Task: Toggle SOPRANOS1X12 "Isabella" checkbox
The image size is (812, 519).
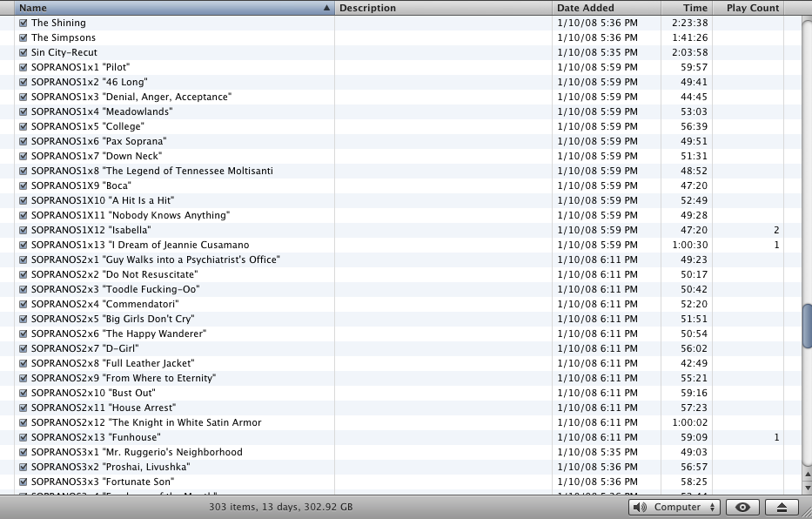Action: pyautogui.click(x=23, y=230)
